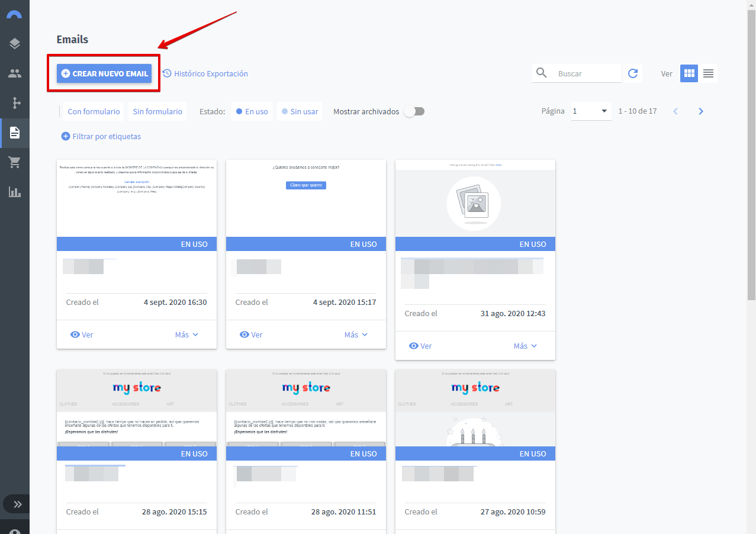Image resolution: width=756 pixels, height=534 pixels.
Task: Expand sidebar with double chevron button
Action: click(x=17, y=504)
